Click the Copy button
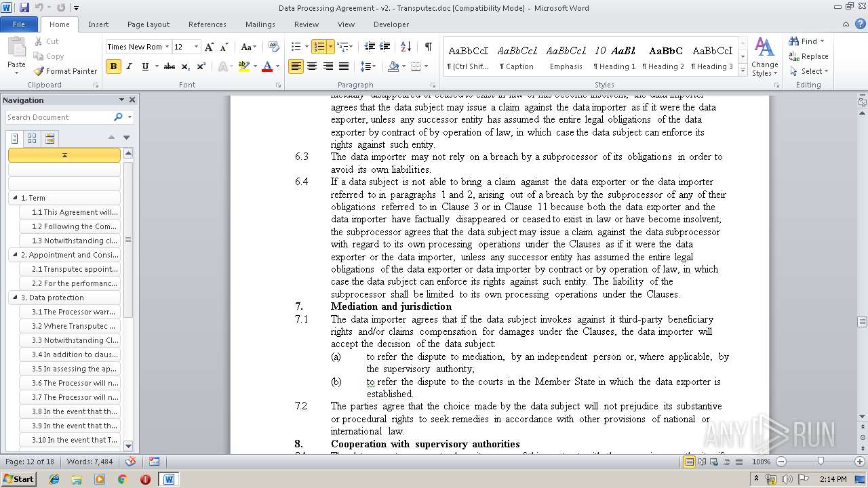The height and width of the screenshot is (488, 868). click(x=50, y=56)
